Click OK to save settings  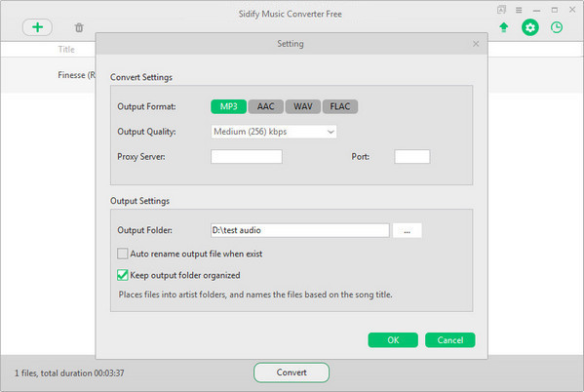point(393,340)
